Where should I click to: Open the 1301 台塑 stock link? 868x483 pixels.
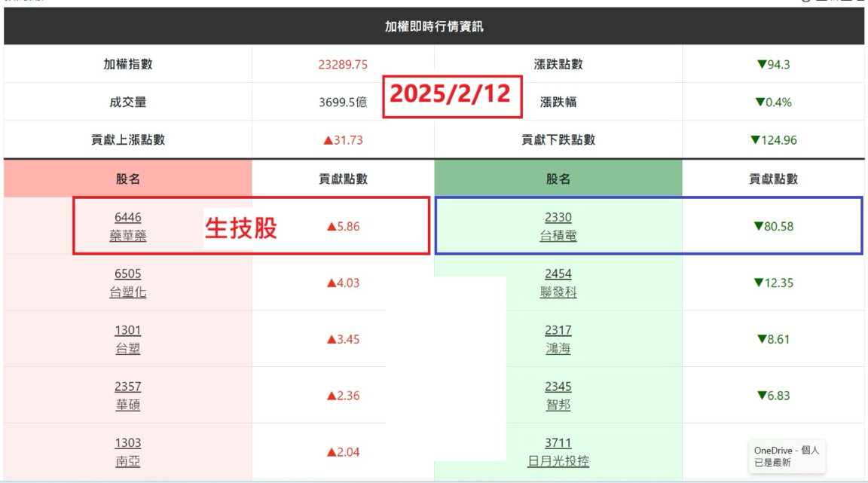pyautogui.click(x=128, y=339)
